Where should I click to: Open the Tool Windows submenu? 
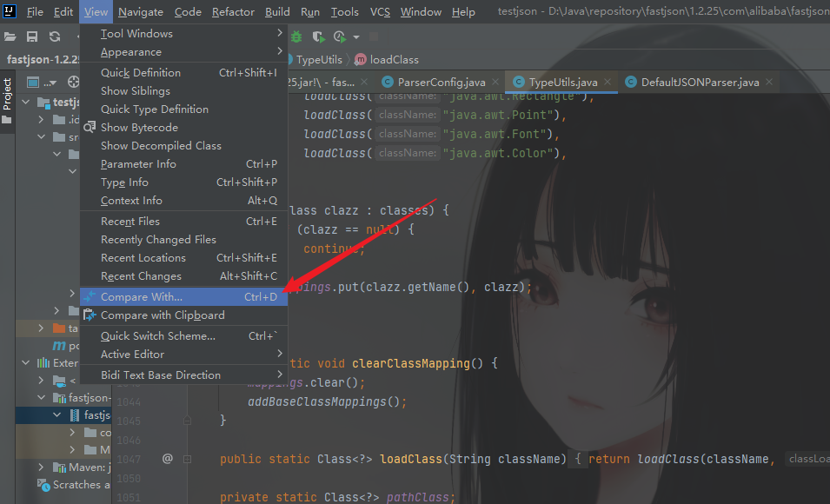(183, 33)
